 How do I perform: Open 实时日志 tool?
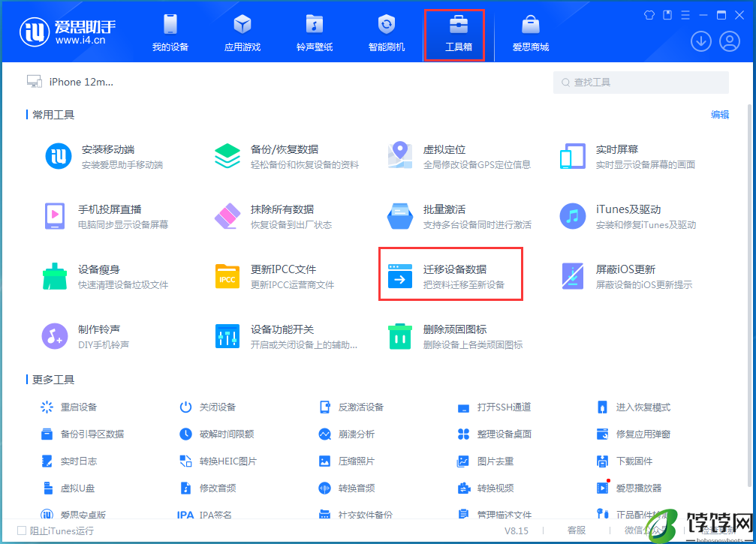tap(69, 461)
